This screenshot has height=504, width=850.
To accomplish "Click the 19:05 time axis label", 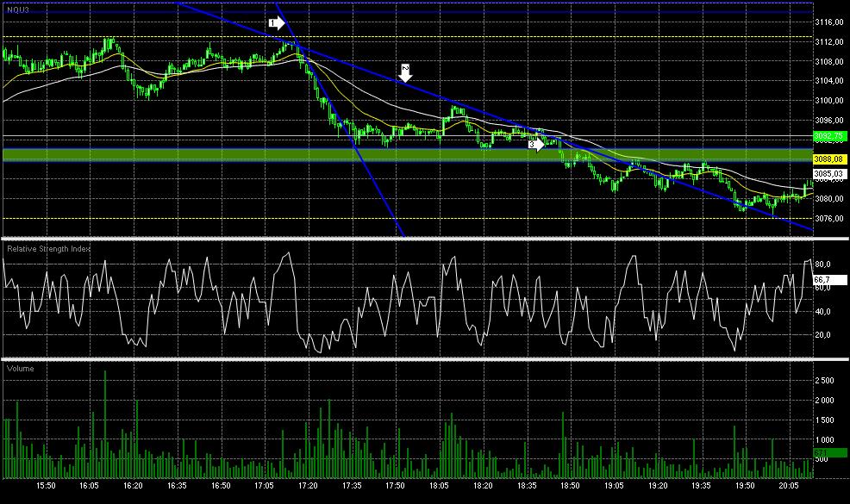I will click(614, 486).
